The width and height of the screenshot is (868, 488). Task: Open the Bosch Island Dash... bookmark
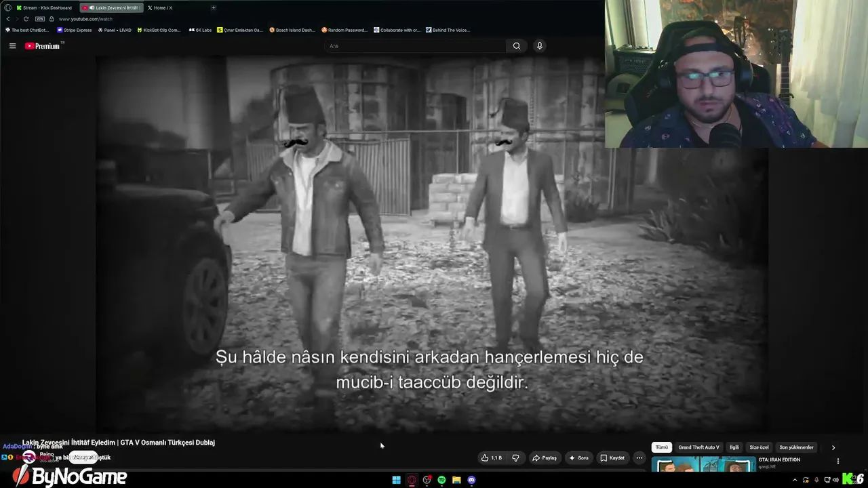(292, 30)
